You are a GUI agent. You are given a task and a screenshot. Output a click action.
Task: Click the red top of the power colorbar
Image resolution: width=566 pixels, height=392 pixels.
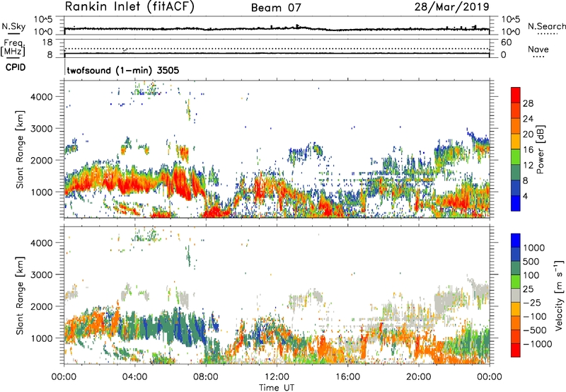click(x=516, y=95)
